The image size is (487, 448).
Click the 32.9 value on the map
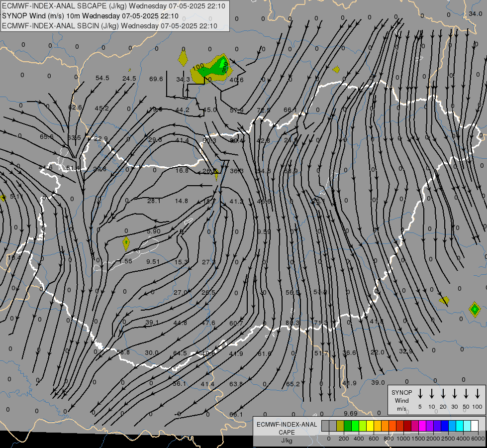pyautogui.click(x=405, y=351)
